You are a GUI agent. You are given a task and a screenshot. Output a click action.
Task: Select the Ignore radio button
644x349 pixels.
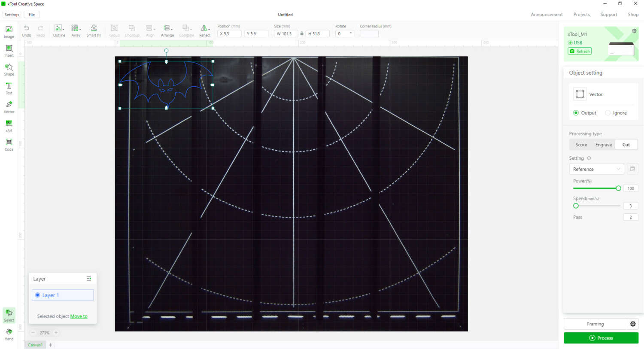608,113
